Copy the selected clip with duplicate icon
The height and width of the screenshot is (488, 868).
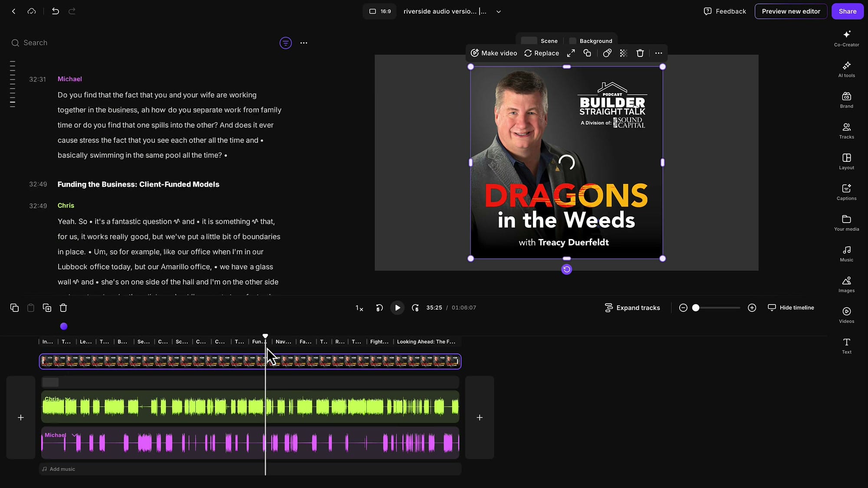click(x=587, y=53)
